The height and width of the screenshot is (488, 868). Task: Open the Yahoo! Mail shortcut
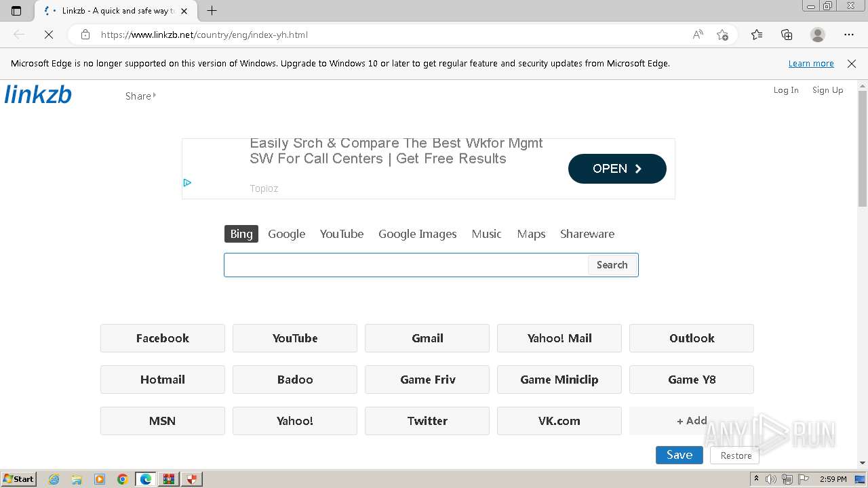(559, 338)
